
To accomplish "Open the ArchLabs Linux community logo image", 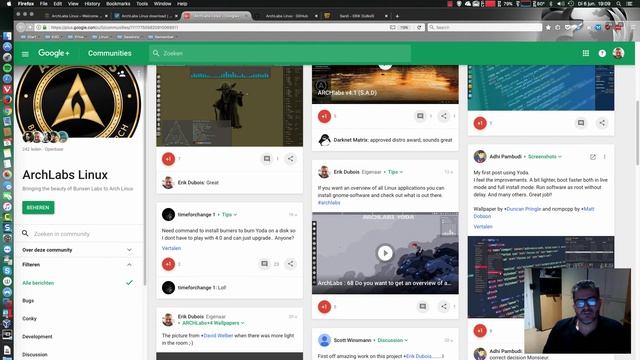I will pyautogui.click(x=79, y=101).
